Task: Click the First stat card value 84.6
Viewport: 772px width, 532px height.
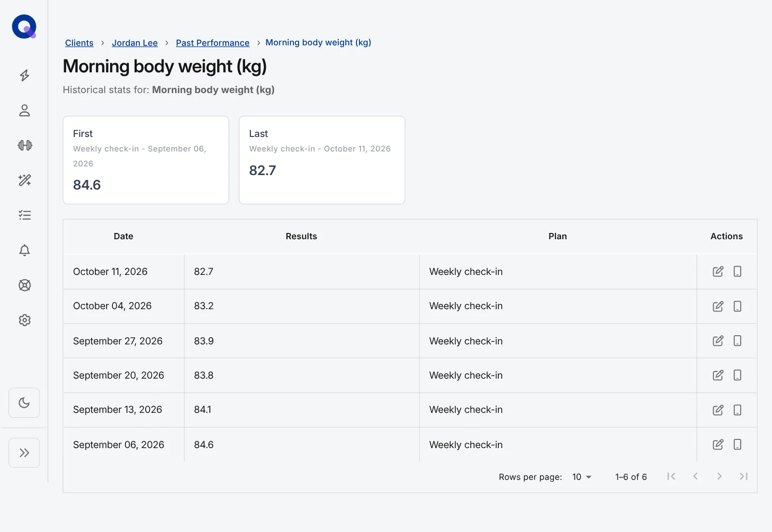Action: [87, 185]
